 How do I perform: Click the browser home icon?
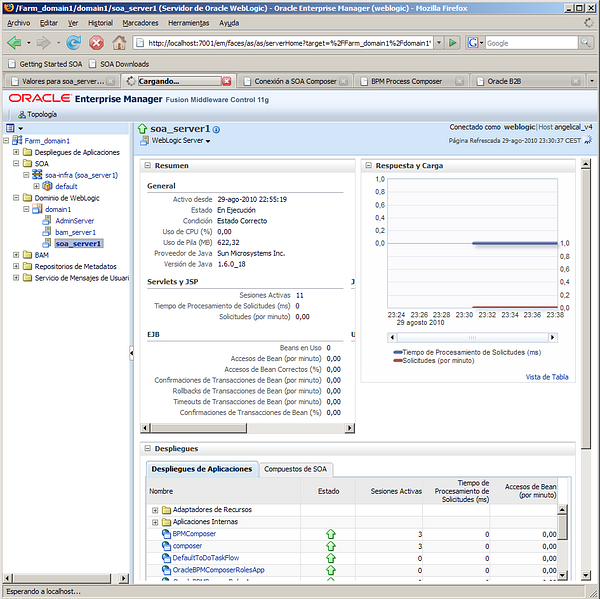[120, 43]
